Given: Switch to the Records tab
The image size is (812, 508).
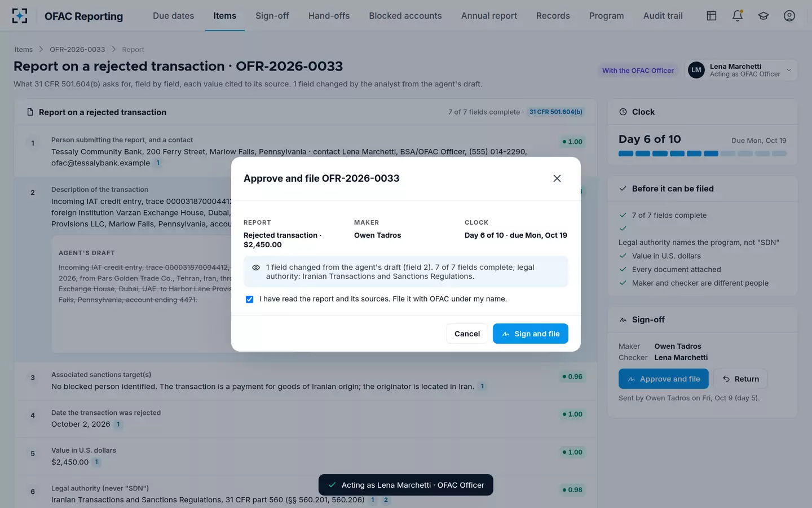Looking at the screenshot, I should coord(553,16).
